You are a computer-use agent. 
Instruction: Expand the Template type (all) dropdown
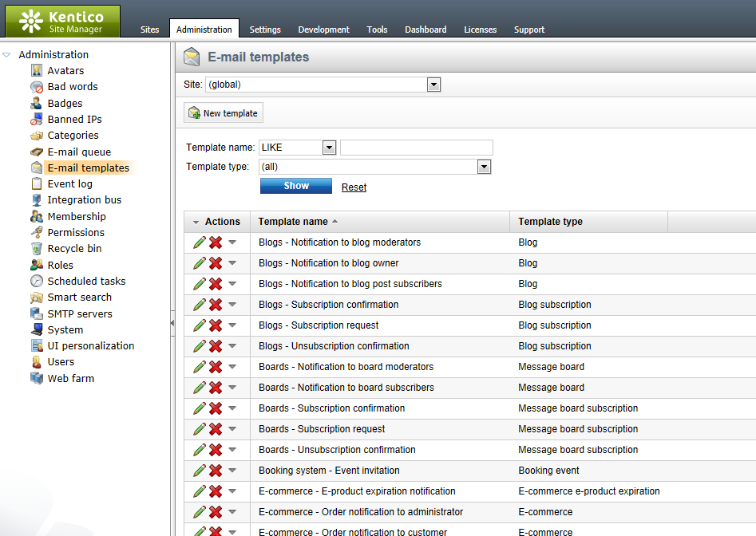click(375, 167)
